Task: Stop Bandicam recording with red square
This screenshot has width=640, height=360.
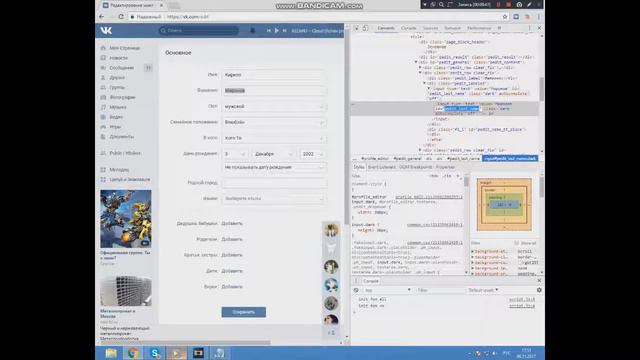Action: tap(509, 4)
